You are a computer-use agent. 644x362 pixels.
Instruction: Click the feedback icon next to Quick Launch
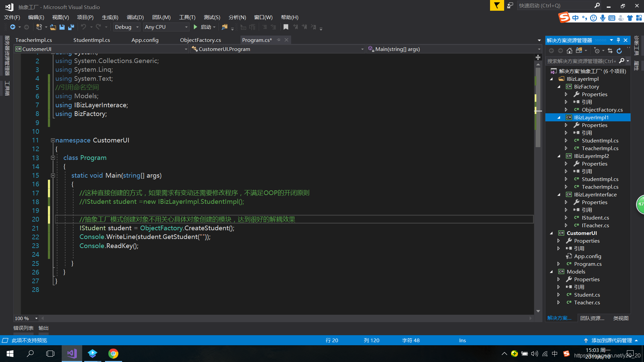point(510,5)
